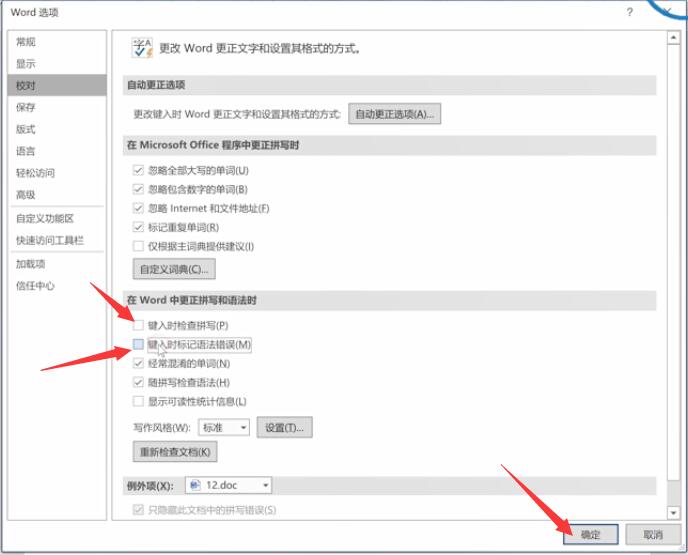Click the 在 Word 中更正拼写和语法时 header
688x555 pixels.
(x=192, y=300)
